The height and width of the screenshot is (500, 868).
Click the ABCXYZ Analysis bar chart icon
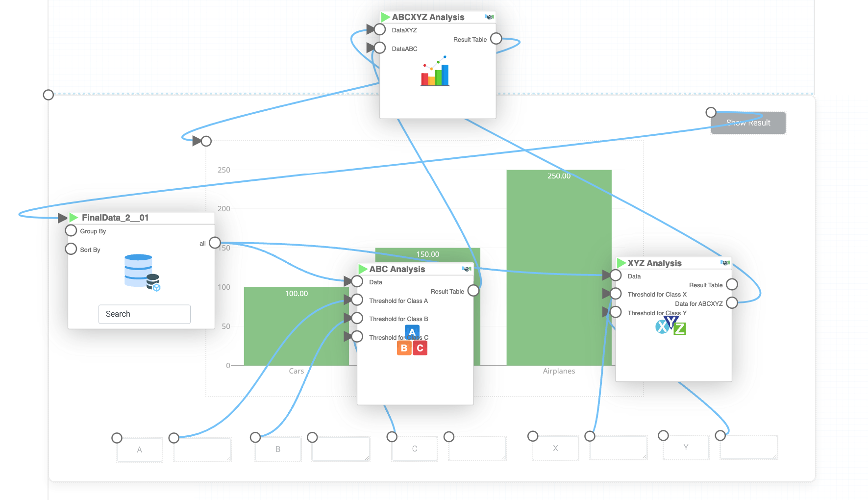pyautogui.click(x=435, y=72)
